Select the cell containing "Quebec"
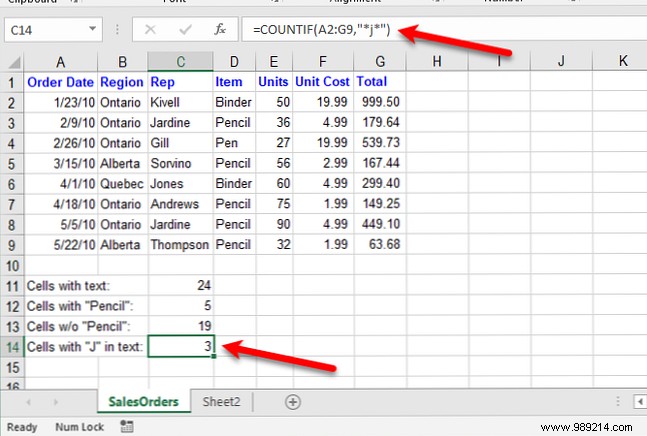 click(x=123, y=184)
